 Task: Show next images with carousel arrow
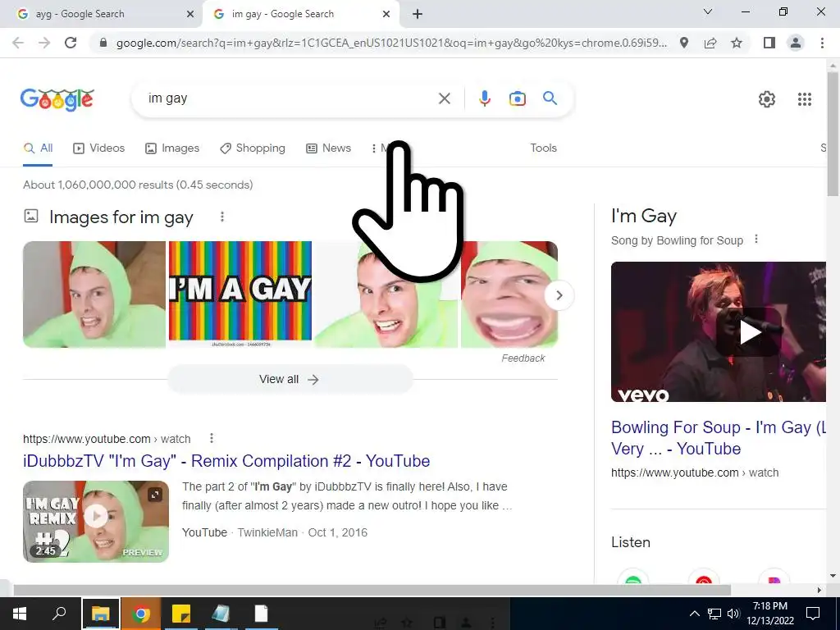(x=559, y=295)
